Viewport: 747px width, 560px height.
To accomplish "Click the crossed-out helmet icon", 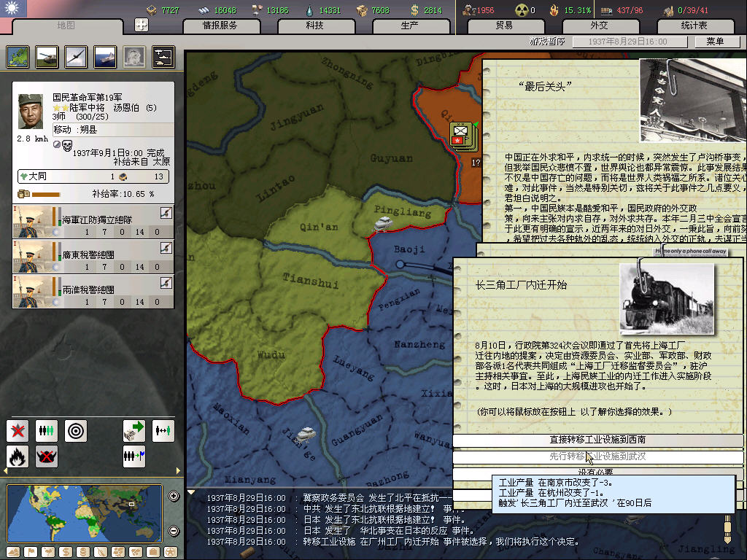I will coord(47,456).
